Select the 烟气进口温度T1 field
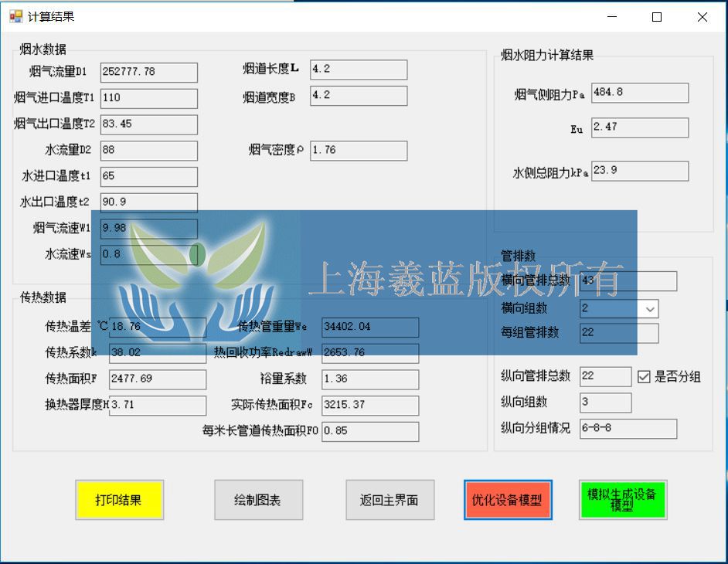728x564 pixels. pos(149,98)
